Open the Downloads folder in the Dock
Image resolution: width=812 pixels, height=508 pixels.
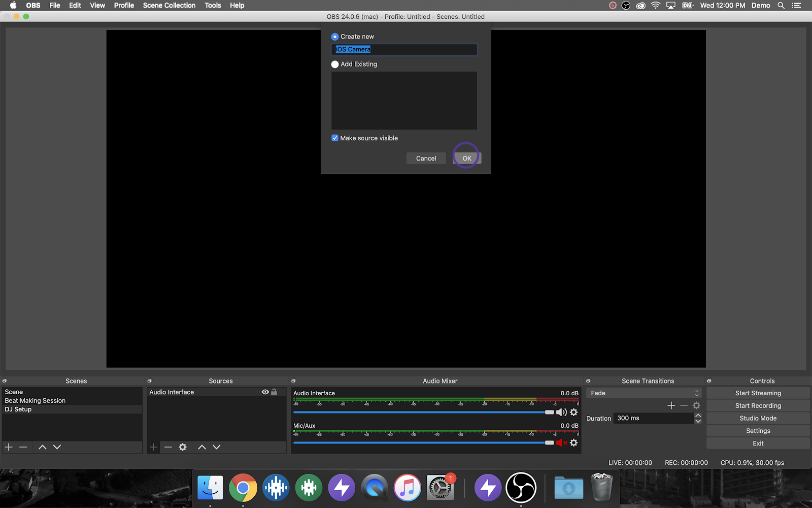569,488
